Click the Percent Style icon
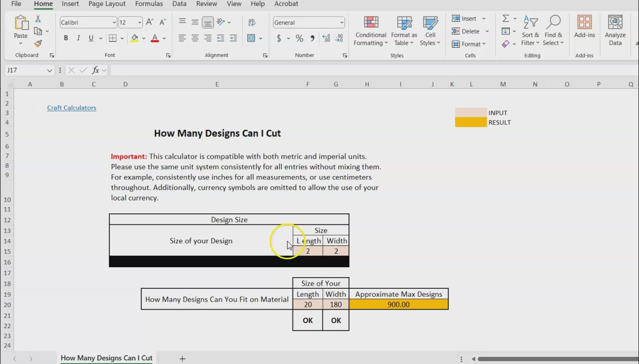This screenshot has width=639, height=364. point(300,38)
